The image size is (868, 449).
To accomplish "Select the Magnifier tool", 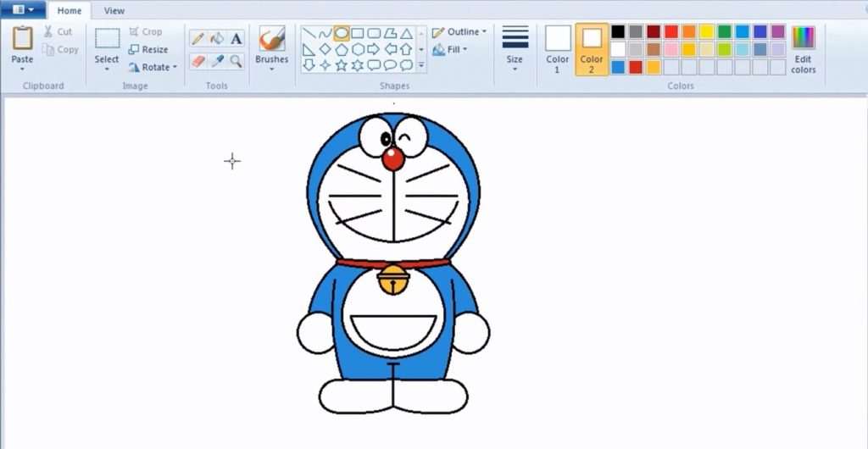I will click(x=236, y=61).
